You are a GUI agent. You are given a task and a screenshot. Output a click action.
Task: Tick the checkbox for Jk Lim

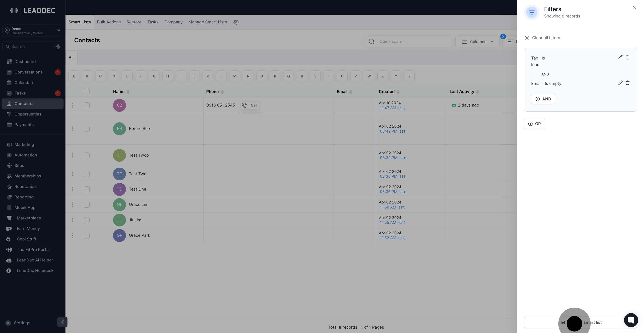pyautogui.click(x=87, y=220)
